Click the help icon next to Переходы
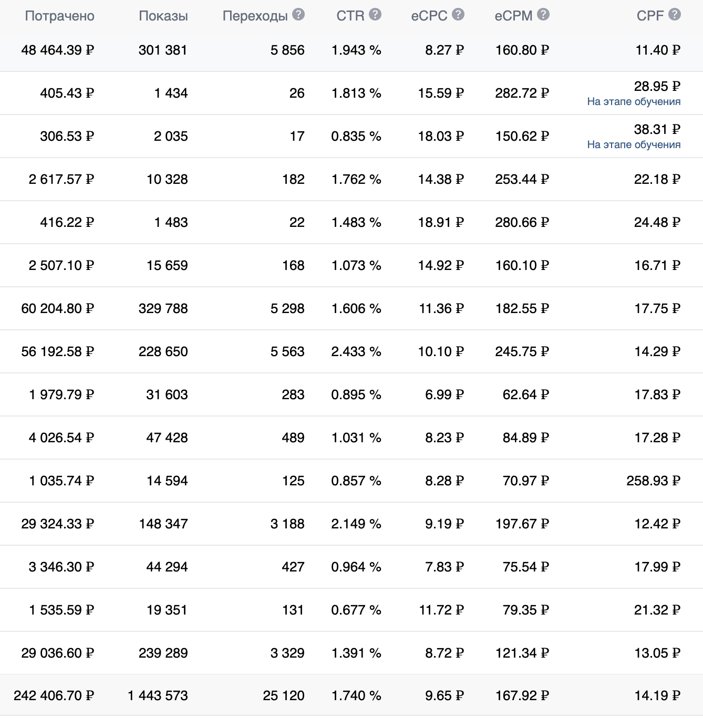Screen dimensions: 703x728 point(298,14)
